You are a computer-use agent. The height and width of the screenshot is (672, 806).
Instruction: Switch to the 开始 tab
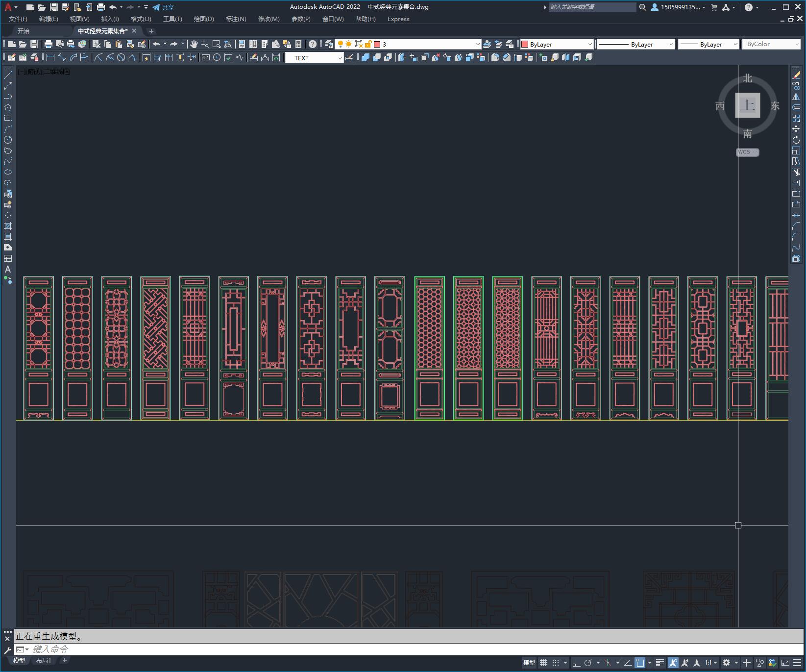pos(24,31)
